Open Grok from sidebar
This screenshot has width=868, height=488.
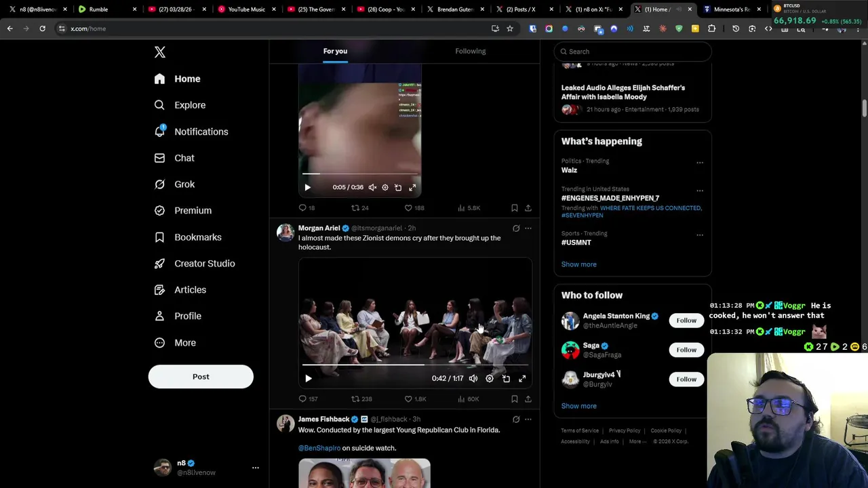click(x=174, y=184)
